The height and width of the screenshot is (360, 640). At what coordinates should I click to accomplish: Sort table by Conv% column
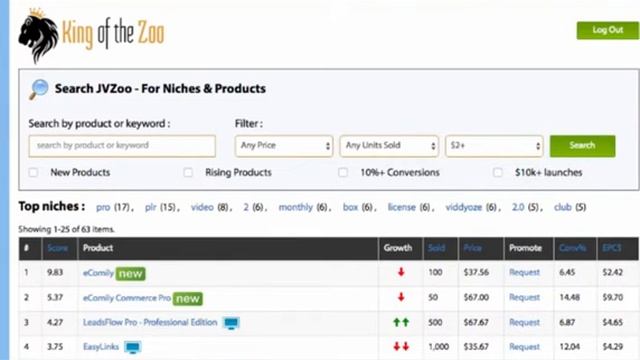tap(573, 248)
